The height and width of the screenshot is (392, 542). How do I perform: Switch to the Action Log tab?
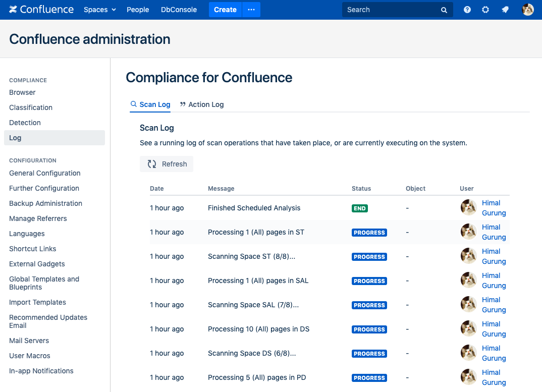(x=202, y=104)
